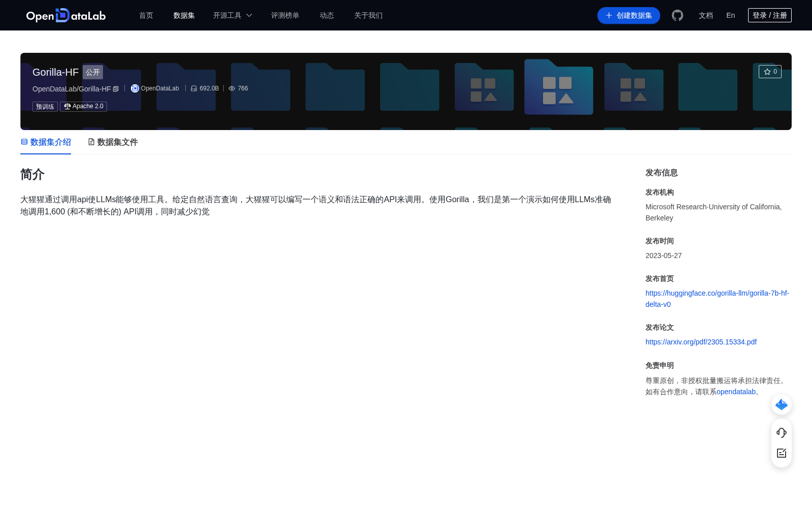Click the publish date 2023-05-27

tap(663, 256)
